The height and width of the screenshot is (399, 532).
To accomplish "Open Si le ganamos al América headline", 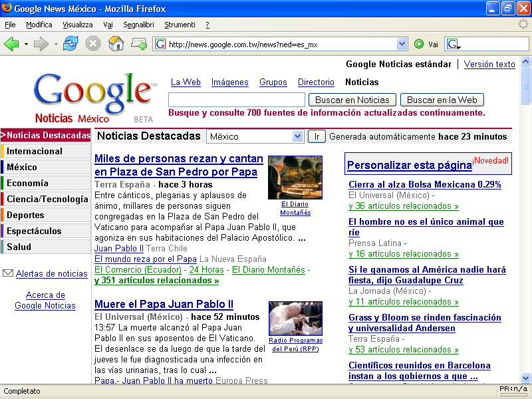I will tap(427, 275).
